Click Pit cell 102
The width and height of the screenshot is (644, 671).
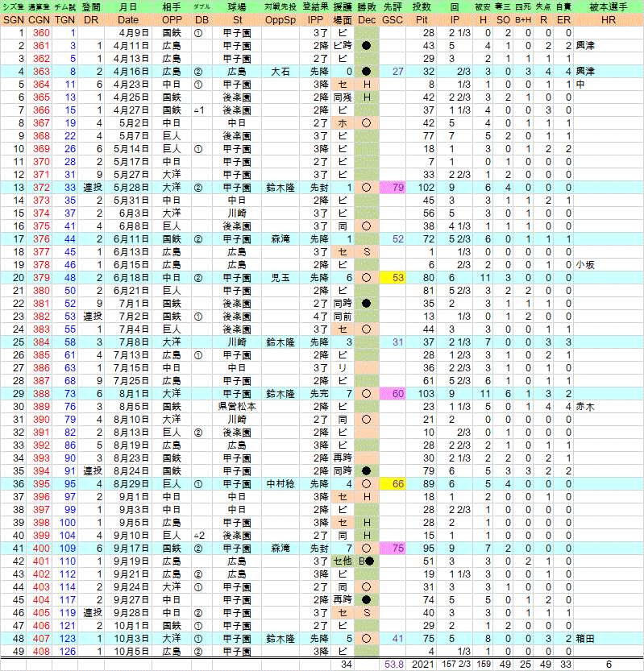426,188
